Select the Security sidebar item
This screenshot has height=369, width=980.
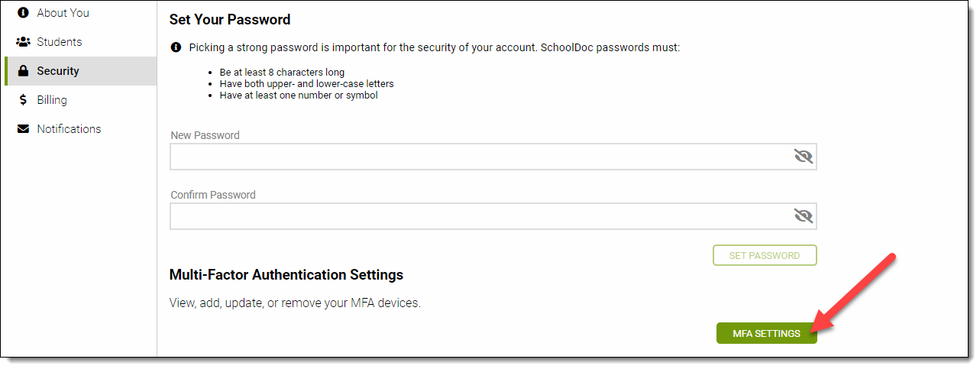point(58,71)
